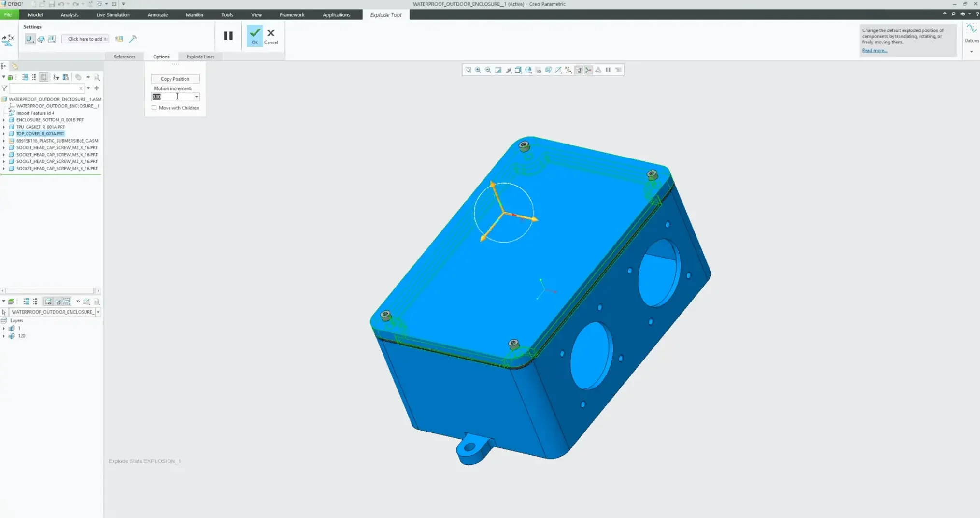Expand the TPU_GASKET_R_001A.PRT tree node
Screen dimensions: 980x518
tap(4, 127)
